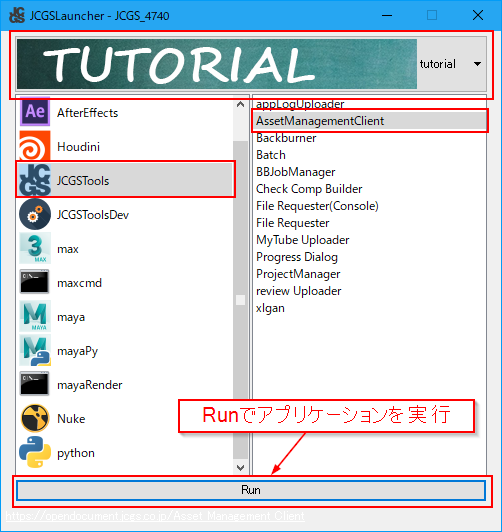
Task: Click the application list scroll up arrow
Action: tap(240, 104)
